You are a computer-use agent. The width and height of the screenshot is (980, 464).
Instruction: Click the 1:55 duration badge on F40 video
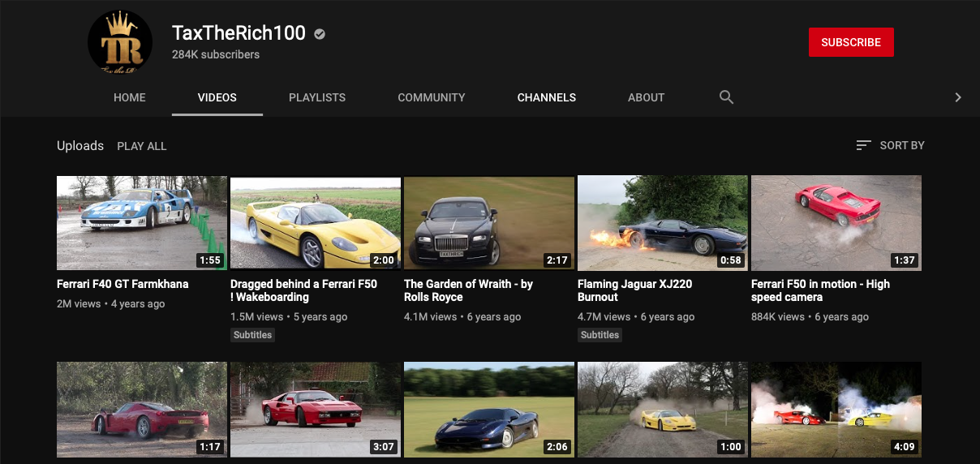pos(209,260)
